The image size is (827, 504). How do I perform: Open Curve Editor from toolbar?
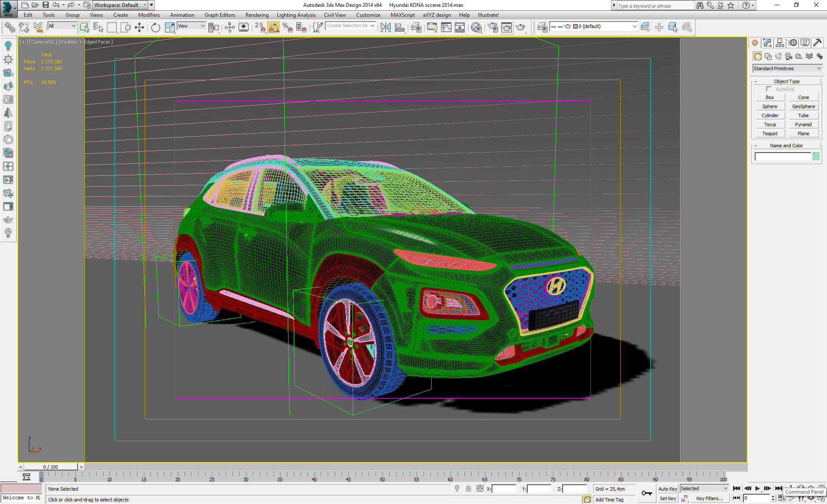tap(446, 28)
